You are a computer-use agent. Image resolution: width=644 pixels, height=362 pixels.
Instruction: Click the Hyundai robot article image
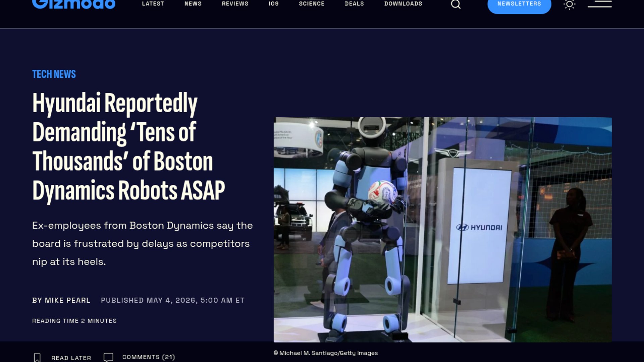coord(442,230)
